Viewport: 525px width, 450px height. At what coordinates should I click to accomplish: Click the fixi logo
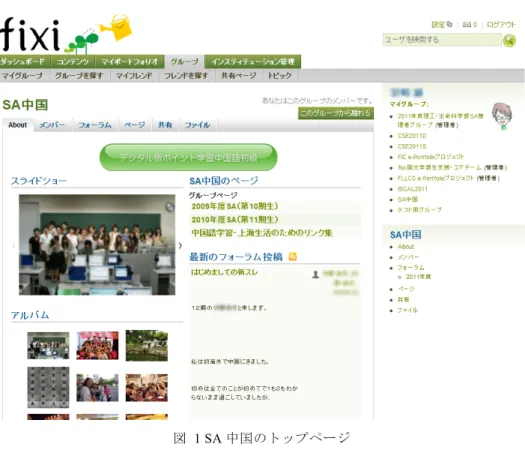coord(65,34)
